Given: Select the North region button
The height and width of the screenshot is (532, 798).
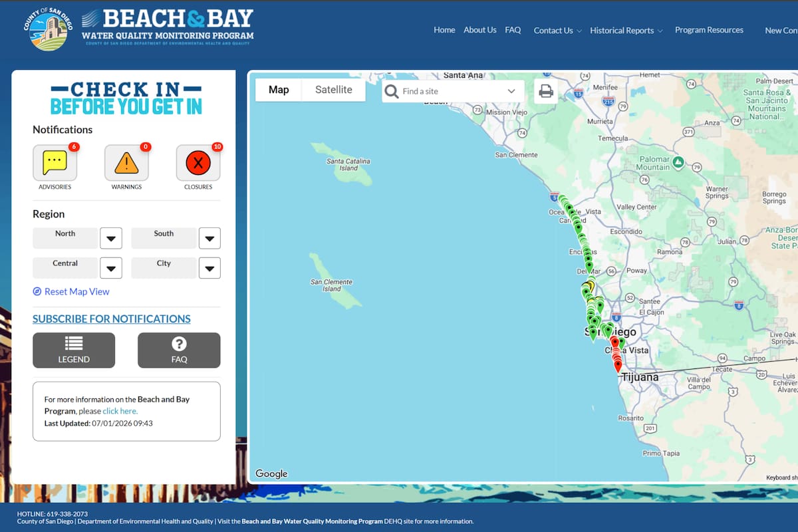Looking at the screenshot, I should (65, 238).
